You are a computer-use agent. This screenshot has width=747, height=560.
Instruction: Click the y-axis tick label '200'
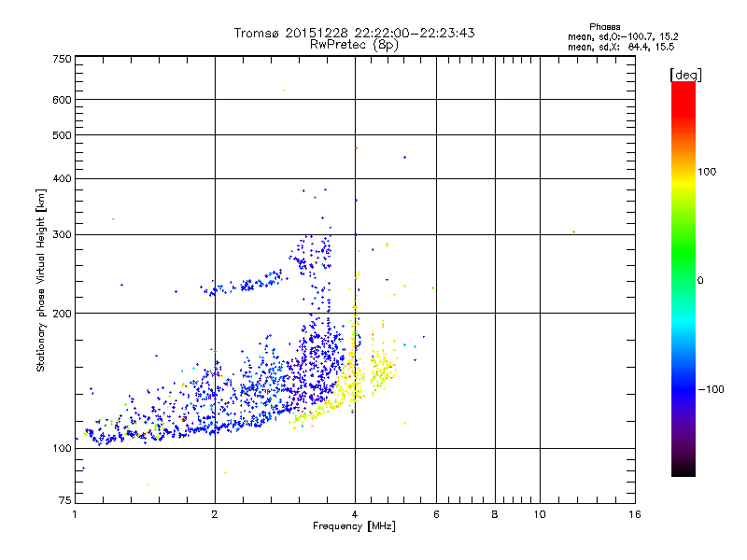point(62,314)
